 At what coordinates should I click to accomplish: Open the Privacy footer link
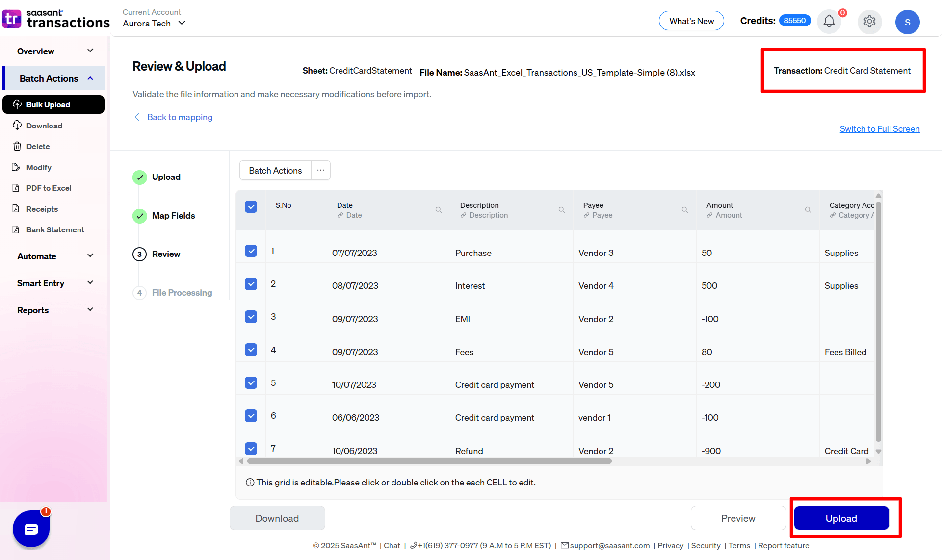pyautogui.click(x=670, y=545)
